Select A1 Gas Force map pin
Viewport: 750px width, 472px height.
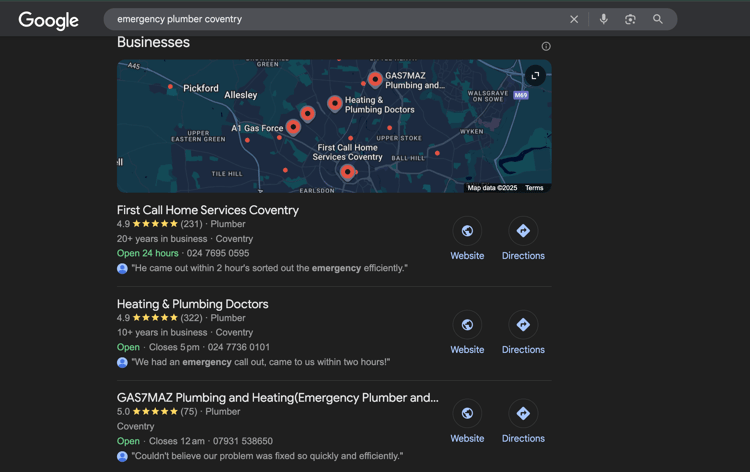coord(293,127)
